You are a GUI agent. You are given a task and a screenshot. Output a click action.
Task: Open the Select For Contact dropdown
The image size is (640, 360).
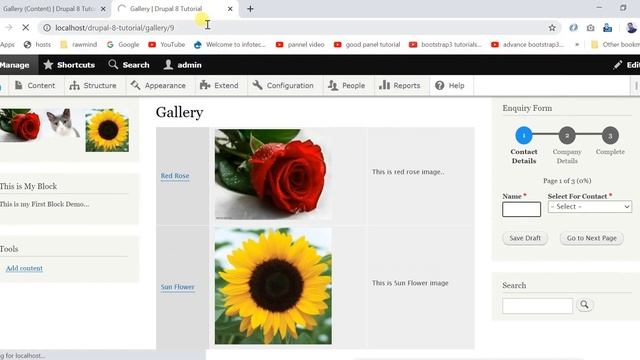pyautogui.click(x=590, y=207)
